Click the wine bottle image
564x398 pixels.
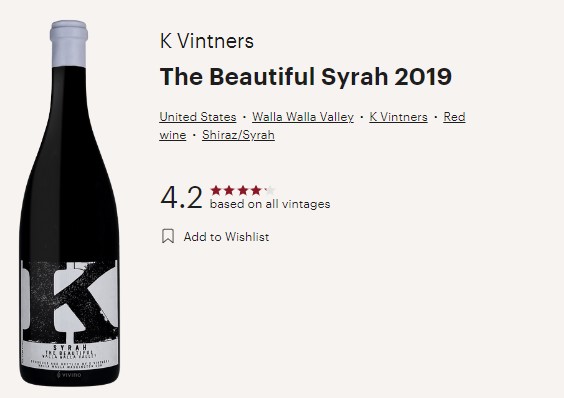pos(69,203)
